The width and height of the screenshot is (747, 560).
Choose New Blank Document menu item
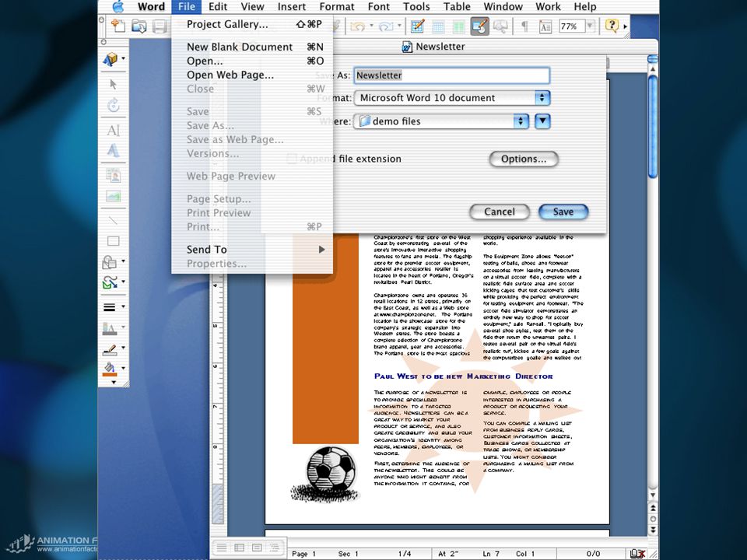pyautogui.click(x=252, y=47)
